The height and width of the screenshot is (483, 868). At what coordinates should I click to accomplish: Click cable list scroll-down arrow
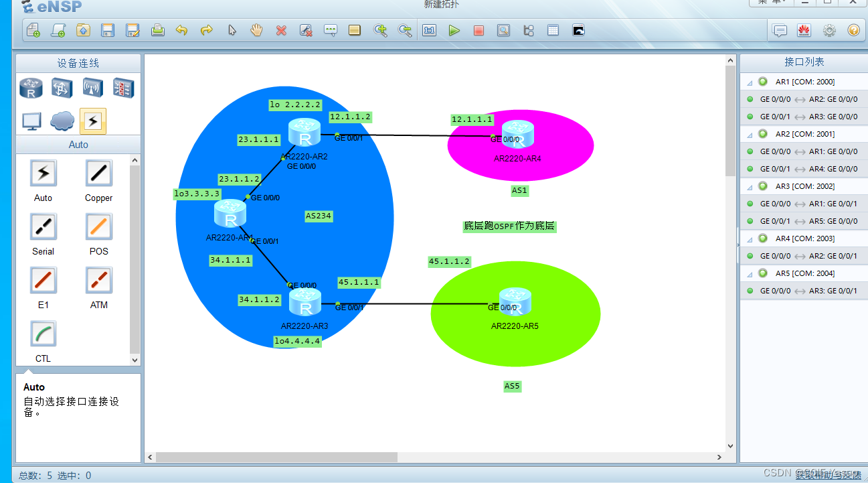(x=135, y=360)
